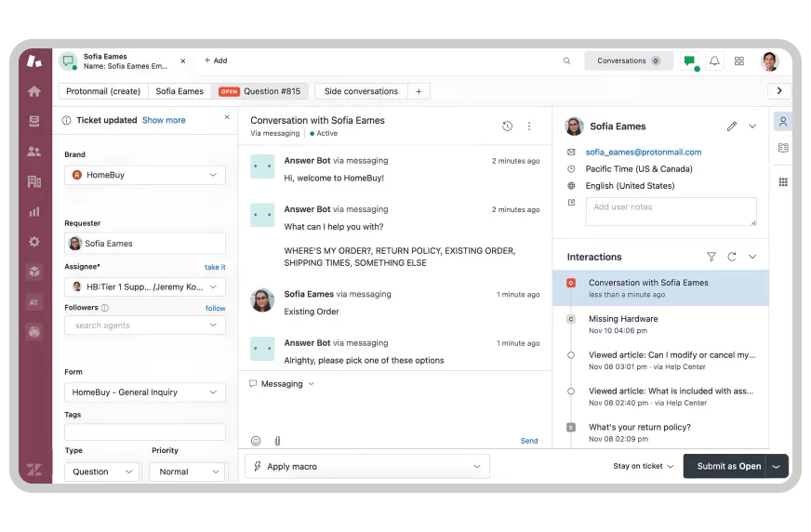Click the take it link
811x532 pixels.
click(x=215, y=267)
